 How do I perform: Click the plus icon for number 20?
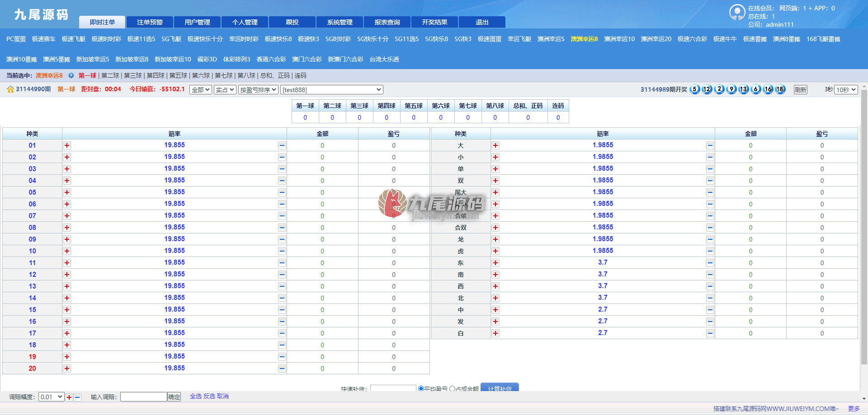pyautogui.click(x=67, y=368)
